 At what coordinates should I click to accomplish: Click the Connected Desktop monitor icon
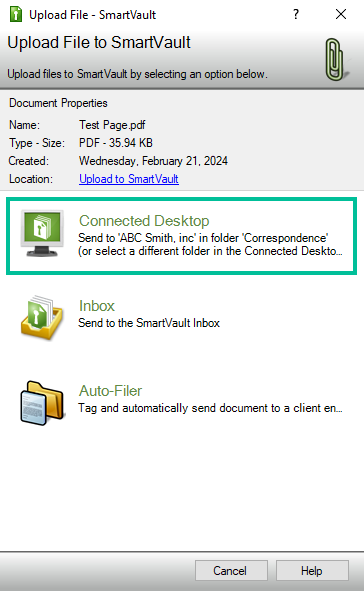pos(42,234)
